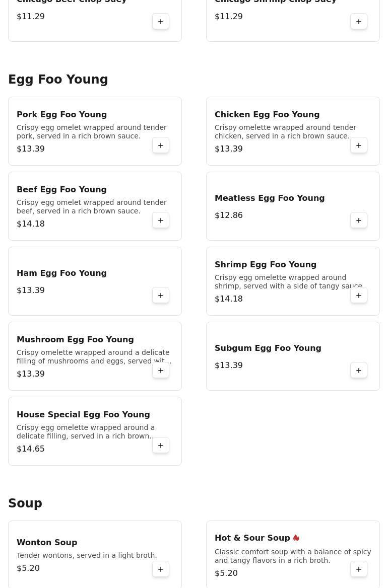Add Pork Egg Foo Young to cart

point(161,145)
